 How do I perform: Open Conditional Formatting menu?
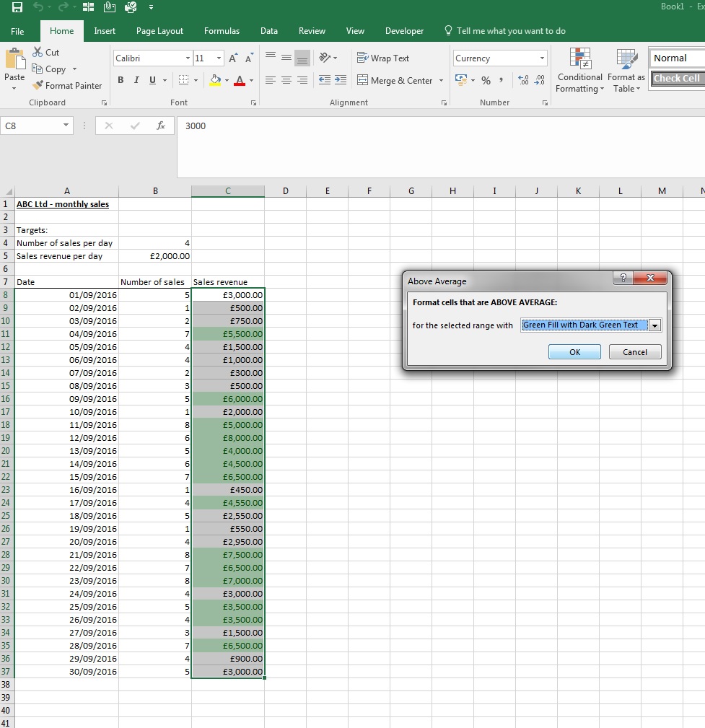(579, 70)
